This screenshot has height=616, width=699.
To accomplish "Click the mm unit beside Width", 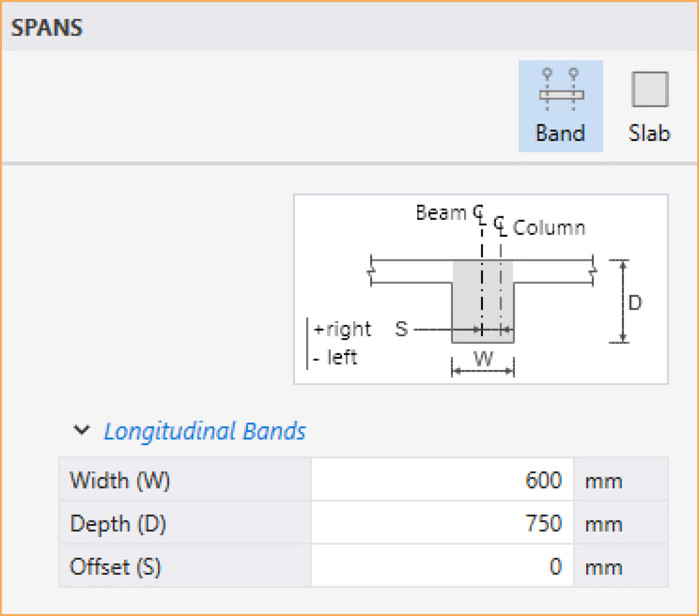I will [603, 481].
